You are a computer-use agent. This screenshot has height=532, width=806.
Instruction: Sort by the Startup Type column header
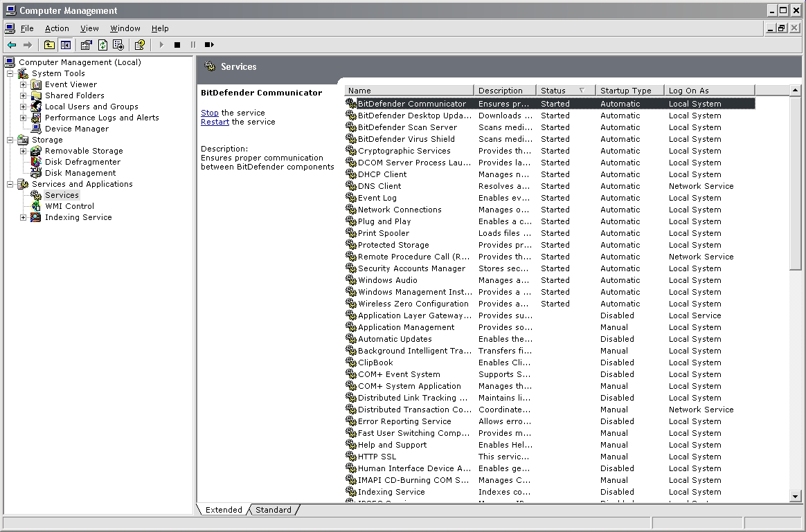(629, 91)
